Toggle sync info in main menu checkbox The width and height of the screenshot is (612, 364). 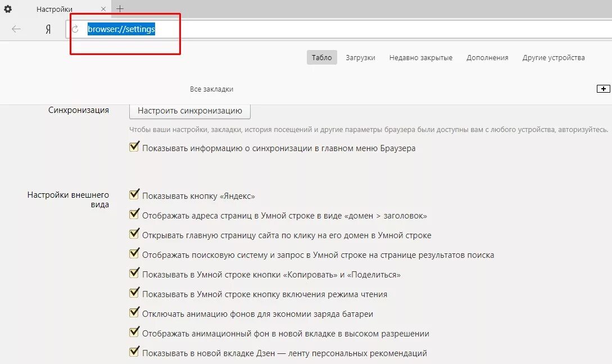134,147
